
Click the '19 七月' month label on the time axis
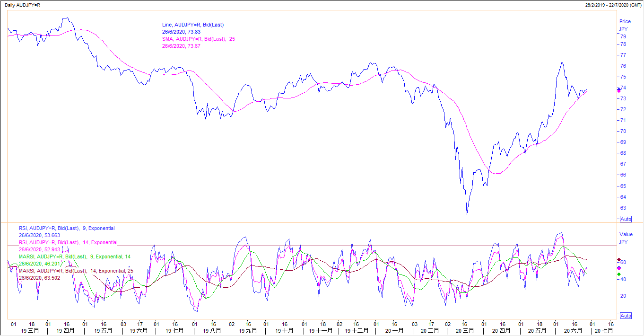tap(174, 331)
